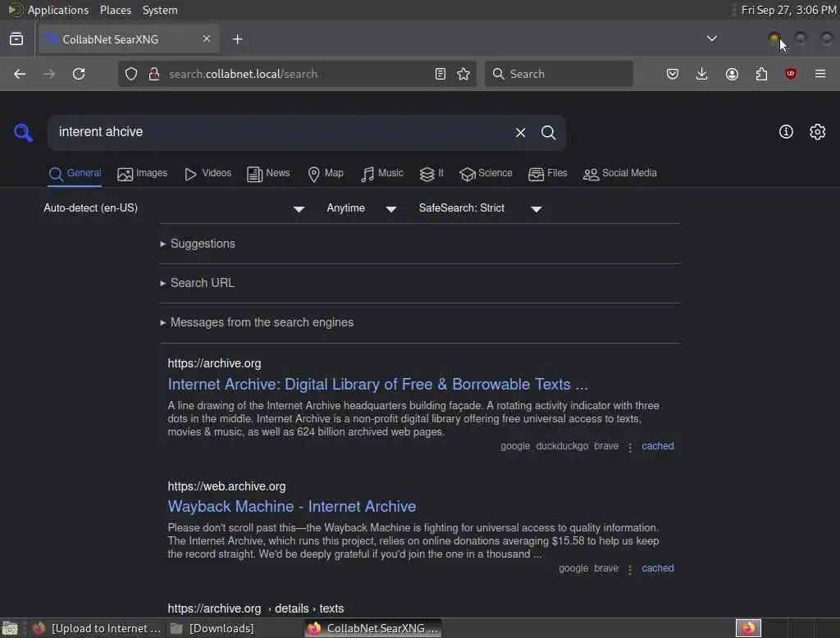The image size is (840, 638).
Task: Expand the Suggestions section
Action: pos(198,244)
